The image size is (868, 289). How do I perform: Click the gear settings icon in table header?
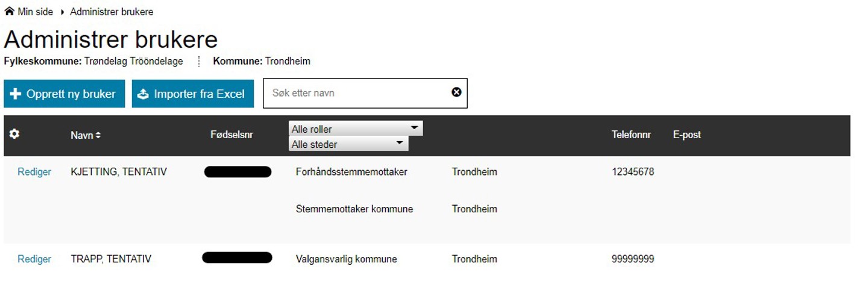14,134
